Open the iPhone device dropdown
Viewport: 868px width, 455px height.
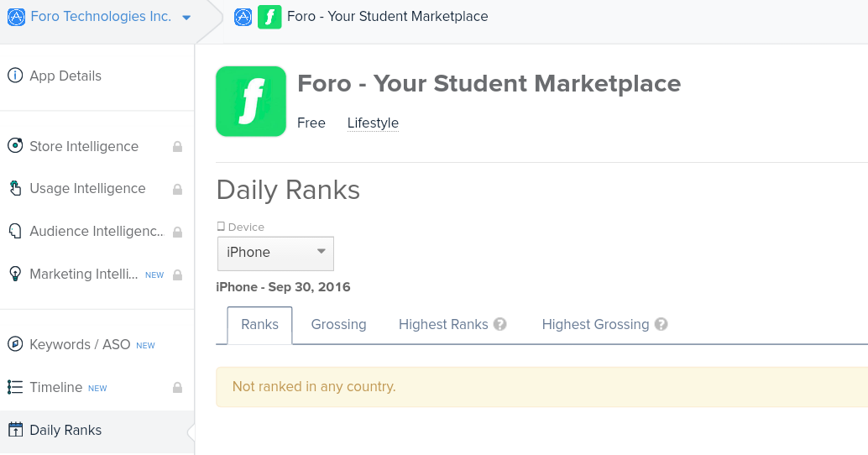click(x=275, y=253)
